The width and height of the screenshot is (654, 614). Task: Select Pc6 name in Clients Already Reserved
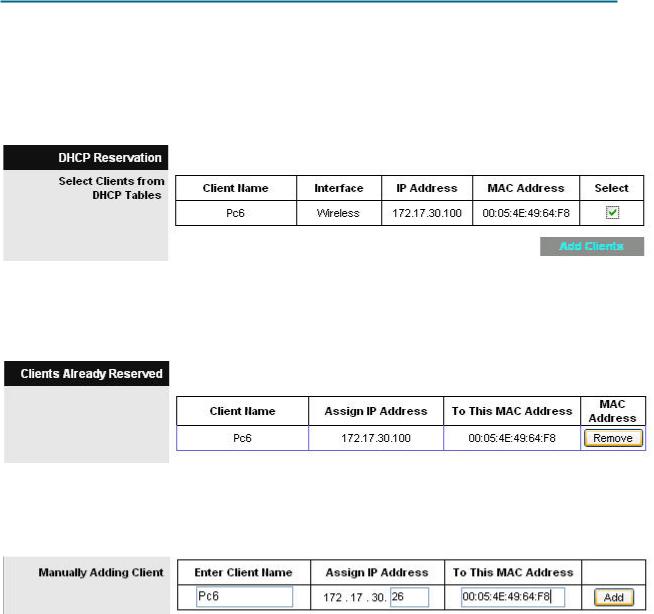pos(242,438)
